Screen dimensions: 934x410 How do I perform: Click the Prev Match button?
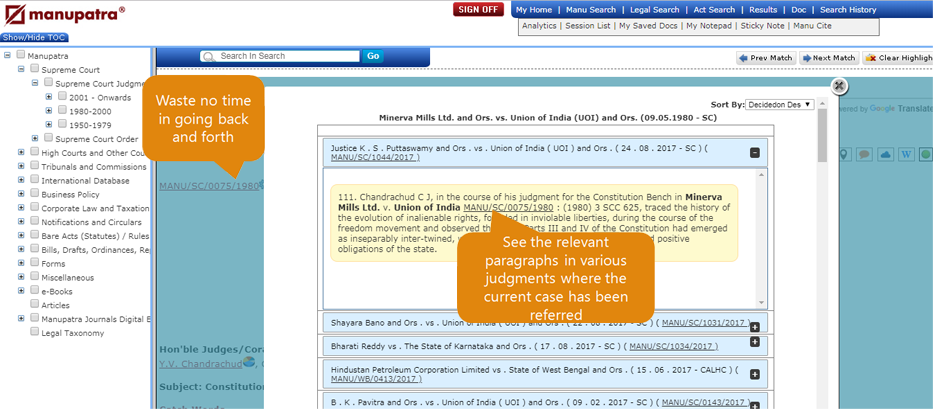[x=766, y=58]
